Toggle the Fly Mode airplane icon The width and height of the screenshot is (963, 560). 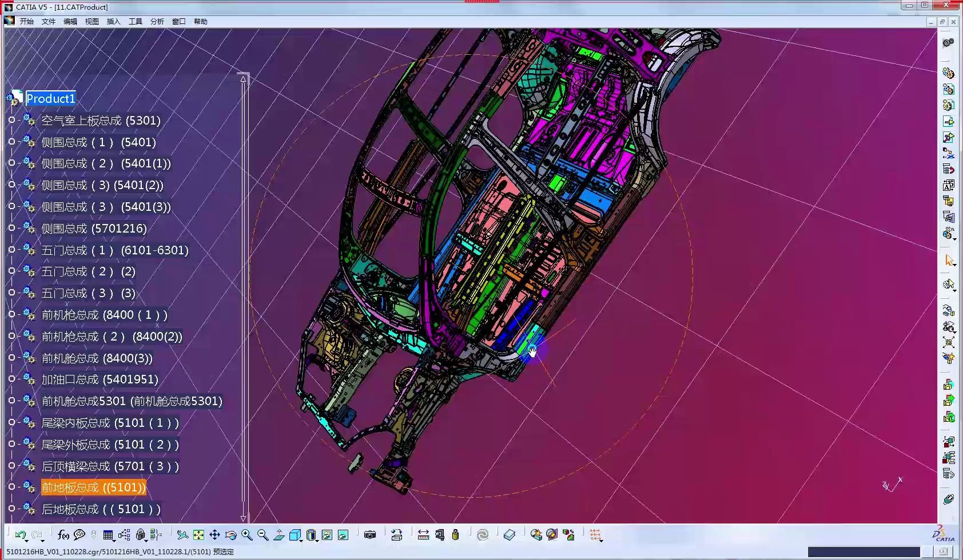pos(182,535)
